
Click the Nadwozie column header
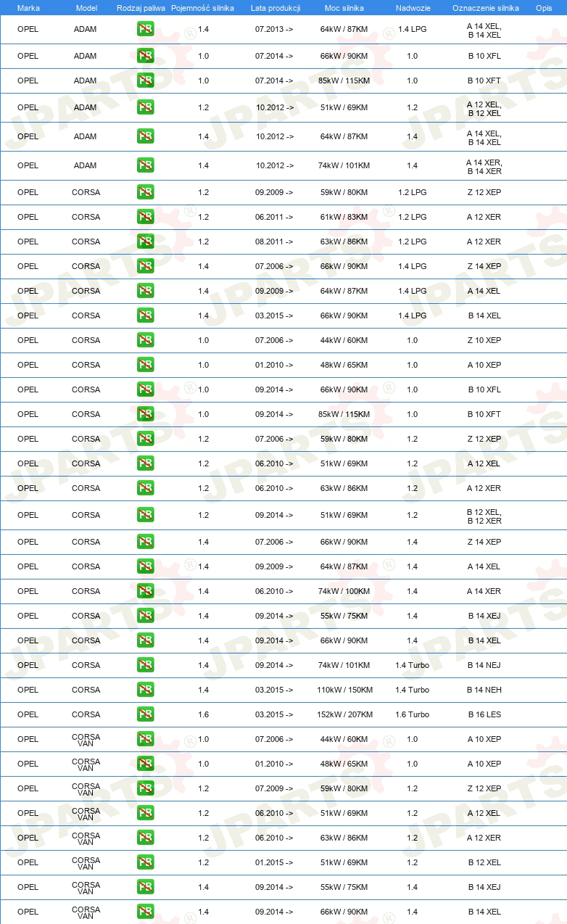(x=412, y=7)
